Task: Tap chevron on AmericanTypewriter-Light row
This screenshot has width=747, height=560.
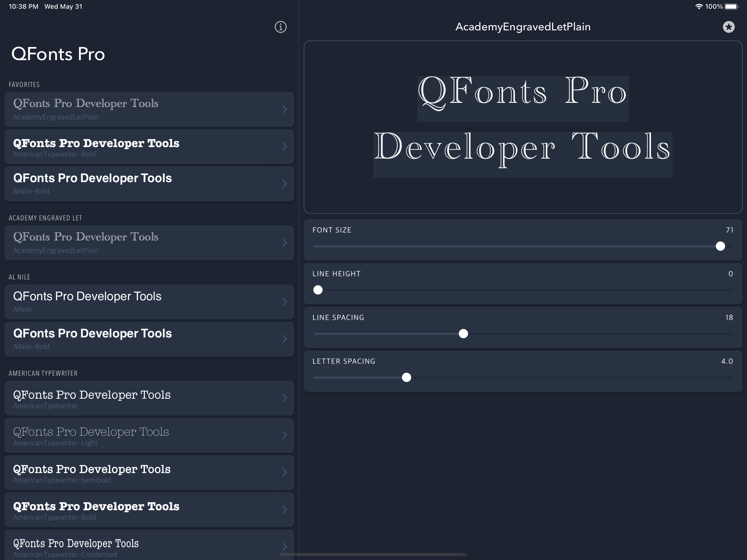Action: click(x=284, y=435)
